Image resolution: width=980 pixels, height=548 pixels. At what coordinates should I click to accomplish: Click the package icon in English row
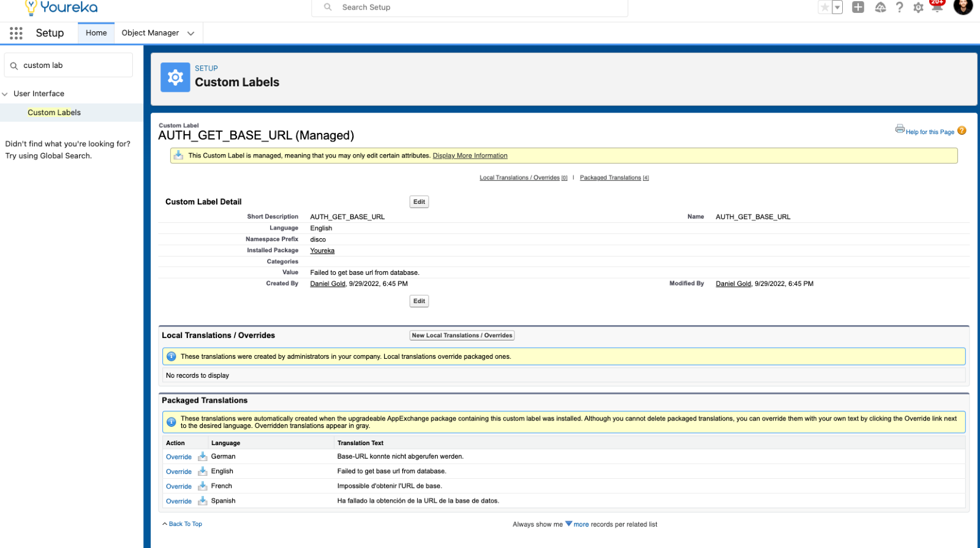[x=202, y=471]
